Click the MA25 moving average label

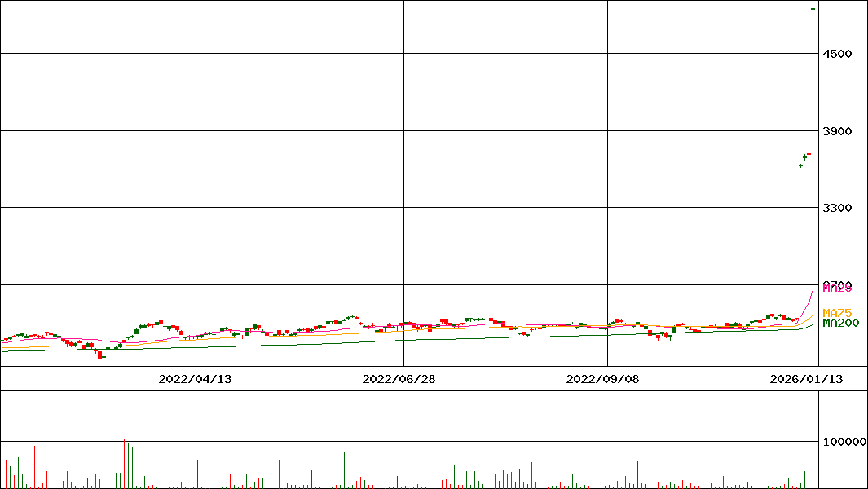837,288
